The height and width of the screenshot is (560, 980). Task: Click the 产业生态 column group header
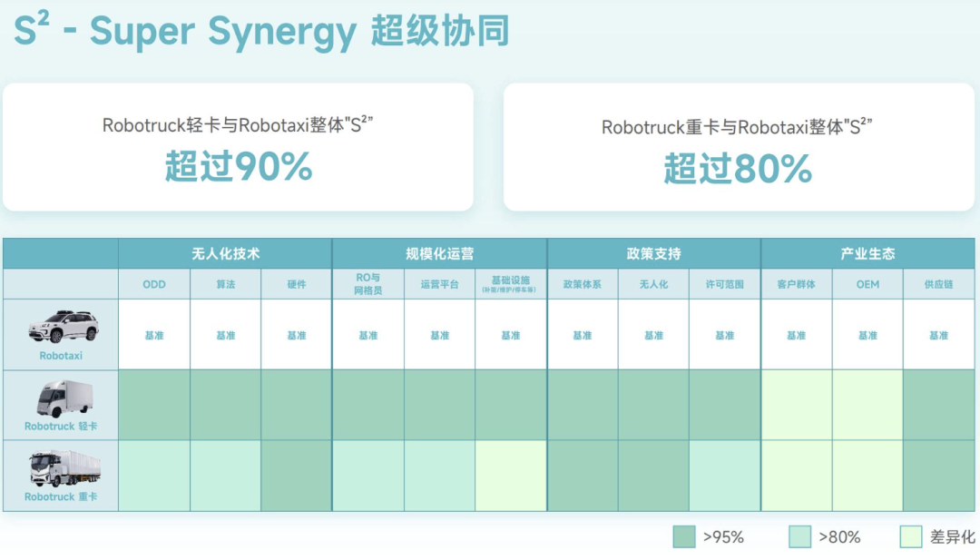[x=867, y=254]
